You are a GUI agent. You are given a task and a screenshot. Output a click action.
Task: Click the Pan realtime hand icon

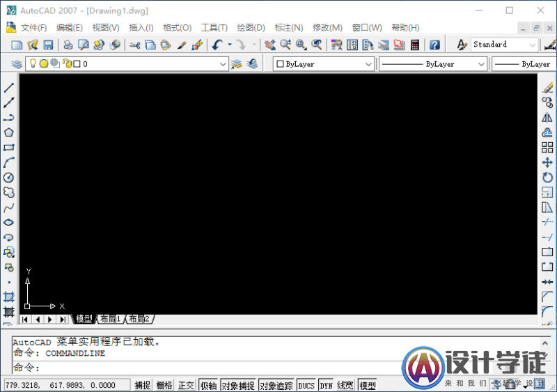tap(270, 45)
